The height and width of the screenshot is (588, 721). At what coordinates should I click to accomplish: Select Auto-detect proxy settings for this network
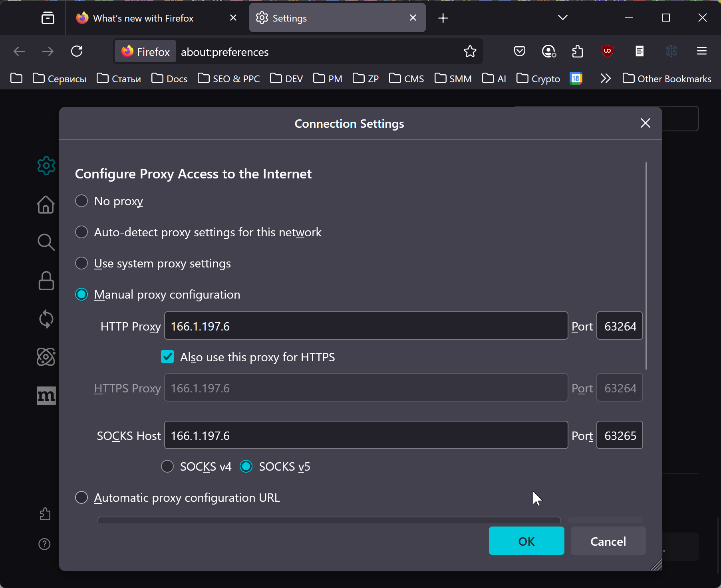coord(81,232)
